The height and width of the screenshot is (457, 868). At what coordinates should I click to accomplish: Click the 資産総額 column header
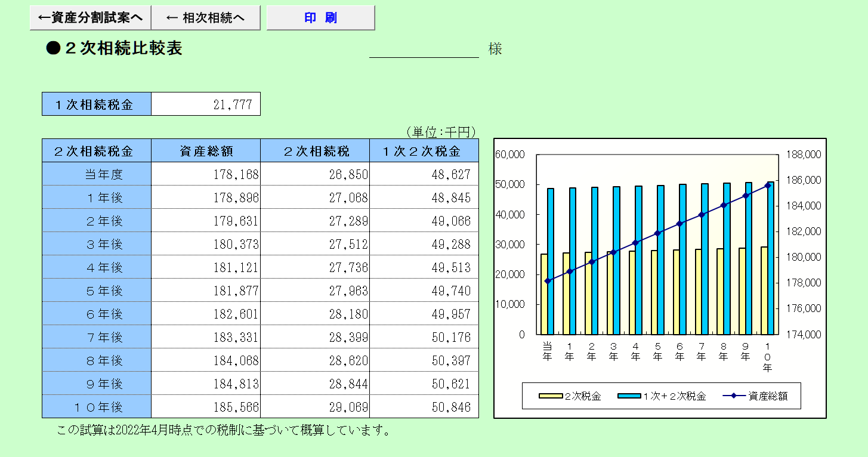[206, 151]
